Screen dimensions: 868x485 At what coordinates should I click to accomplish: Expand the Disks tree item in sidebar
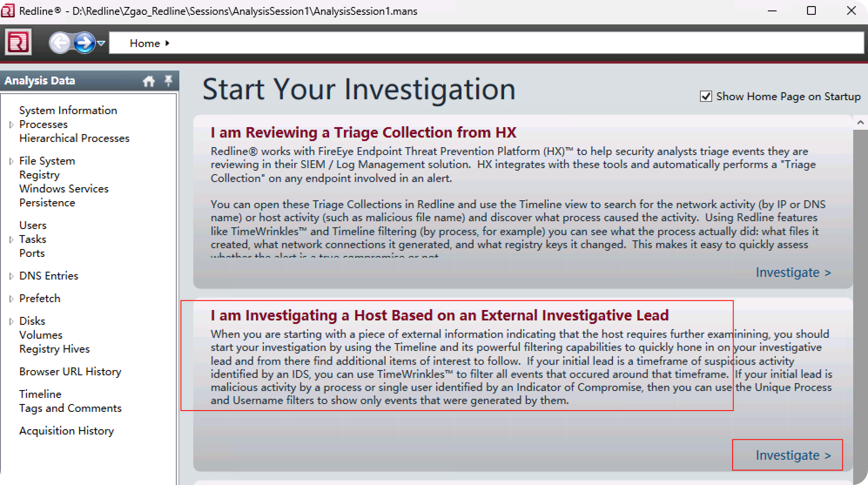pos(12,321)
